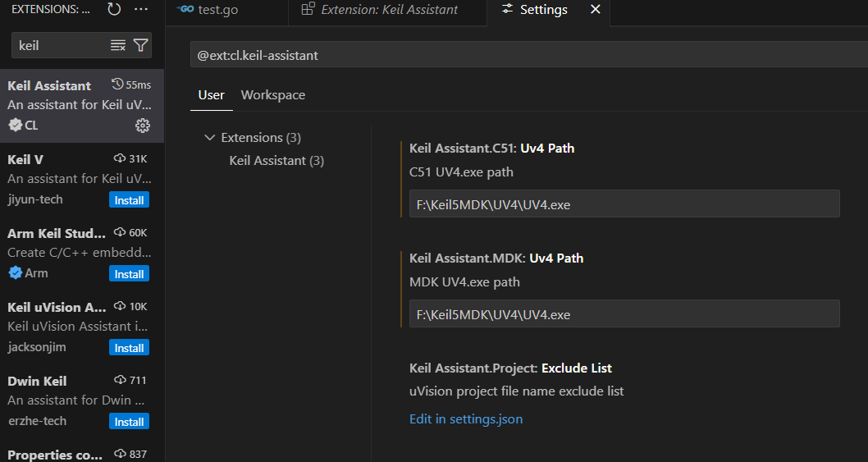Click the Properties co... download count icon

coord(120,454)
